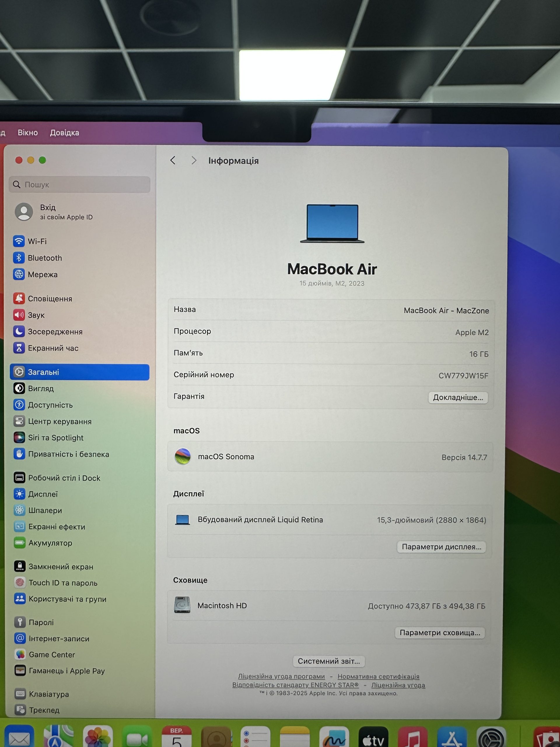The height and width of the screenshot is (747, 560).
Task: Open Photos from the Dock
Action: click(98, 736)
